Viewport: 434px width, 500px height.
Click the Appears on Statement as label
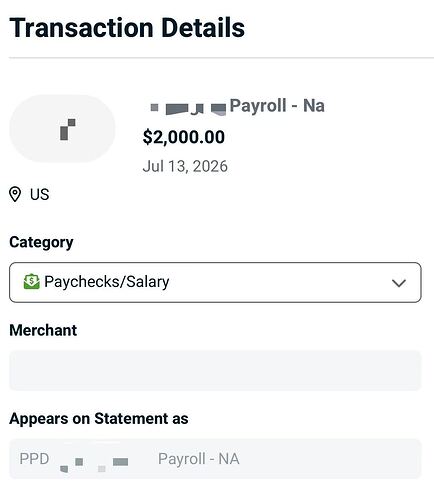click(x=99, y=419)
